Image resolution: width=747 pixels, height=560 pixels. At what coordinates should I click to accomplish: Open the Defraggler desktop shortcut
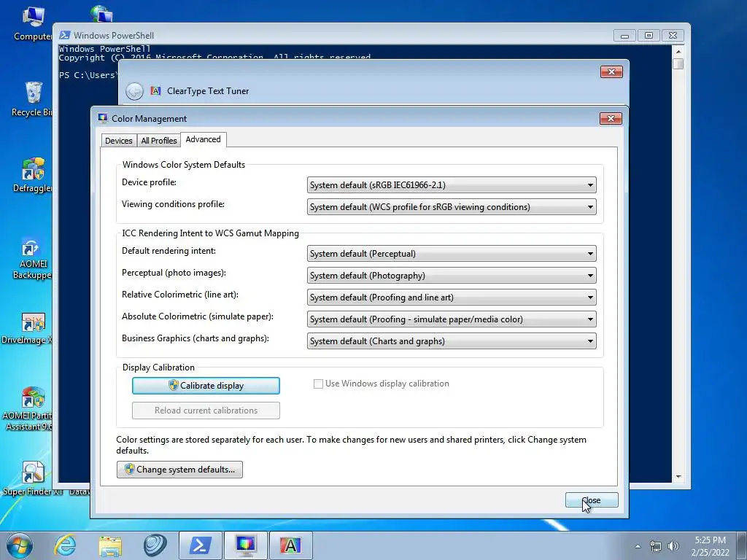32,175
